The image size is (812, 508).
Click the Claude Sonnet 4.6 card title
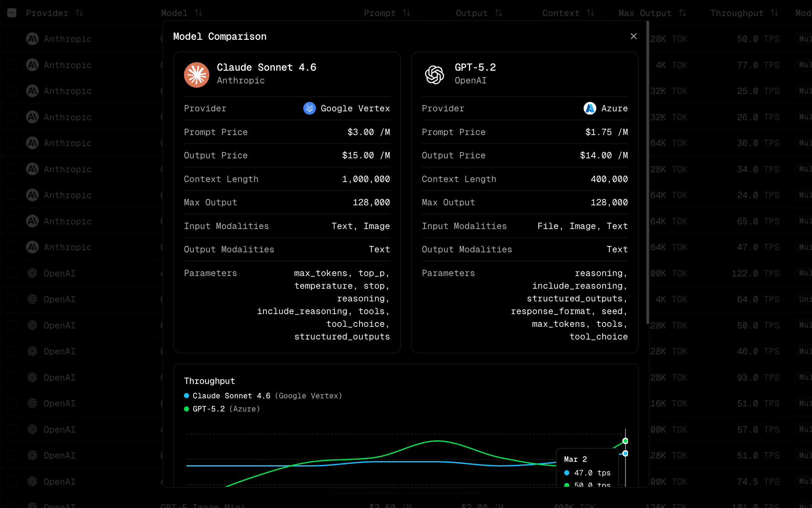266,67
